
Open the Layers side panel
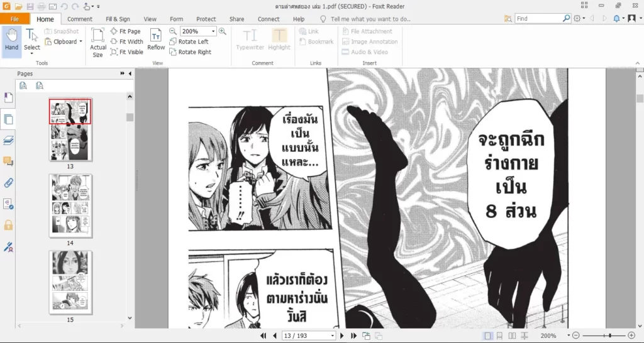(x=8, y=140)
